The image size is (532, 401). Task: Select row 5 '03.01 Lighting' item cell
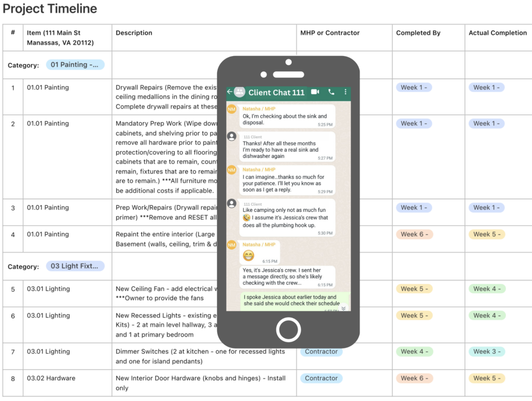pyautogui.click(x=68, y=294)
